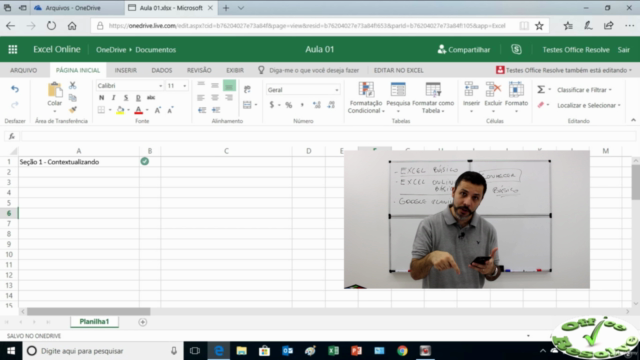Activate the format painter brush

pyautogui.click(x=73, y=110)
